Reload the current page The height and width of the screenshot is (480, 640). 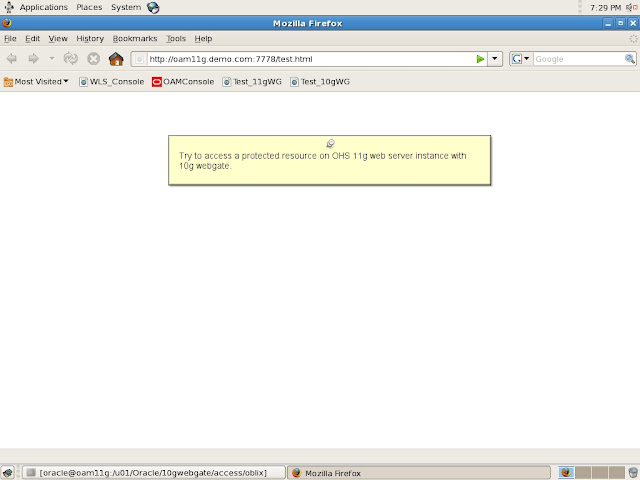click(71, 59)
